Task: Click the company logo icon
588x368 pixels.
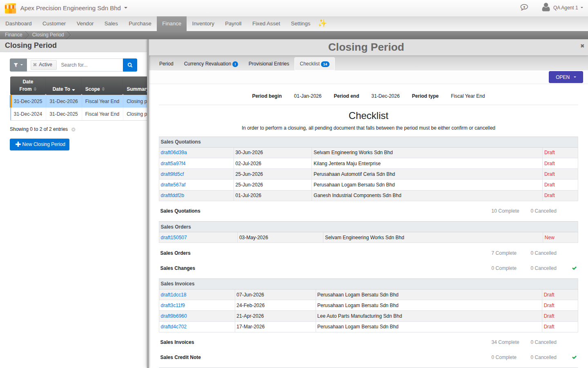Action: pyautogui.click(x=10, y=8)
